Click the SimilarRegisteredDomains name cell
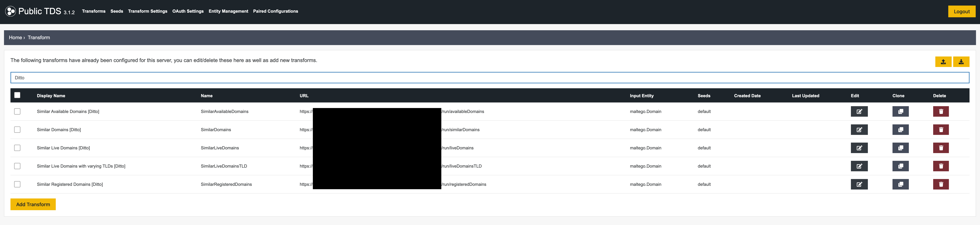The width and height of the screenshot is (980, 225). pyautogui.click(x=226, y=184)
